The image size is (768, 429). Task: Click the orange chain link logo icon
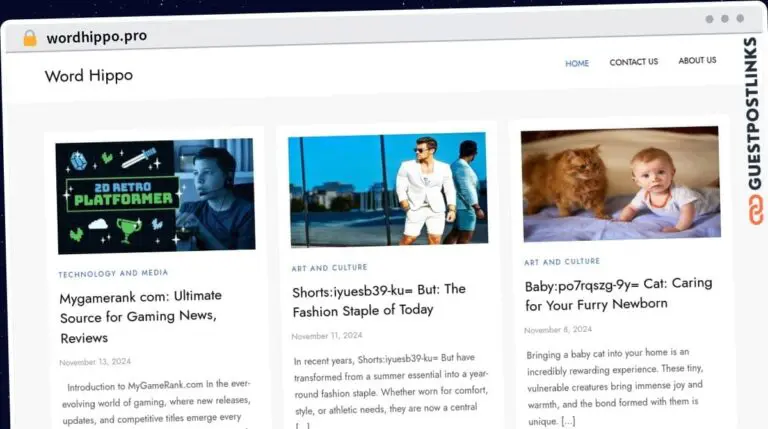[x=755, y=210]
